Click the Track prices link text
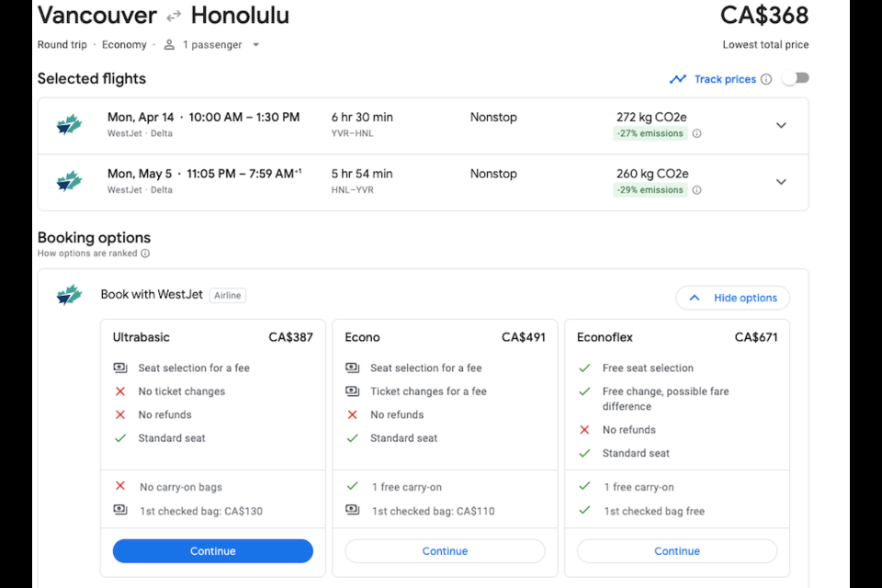The image size is (882, 588). click(x=725, y=79)
